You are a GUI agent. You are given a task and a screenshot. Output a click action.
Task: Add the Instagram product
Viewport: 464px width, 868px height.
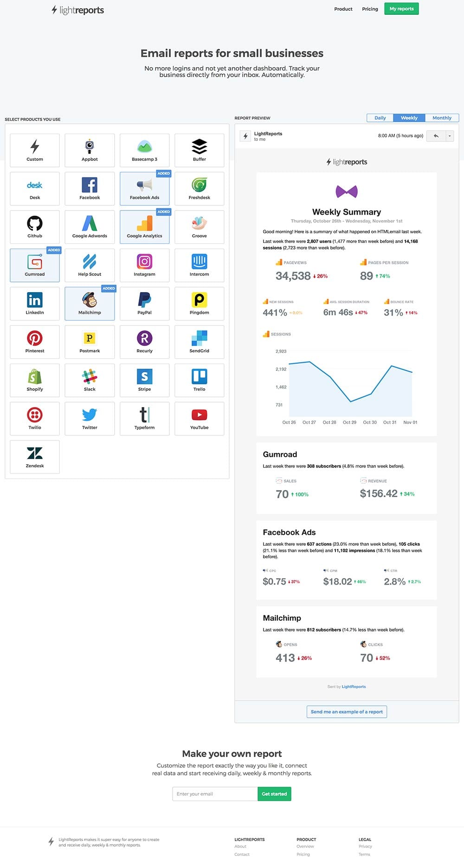[x=144, y=265]
